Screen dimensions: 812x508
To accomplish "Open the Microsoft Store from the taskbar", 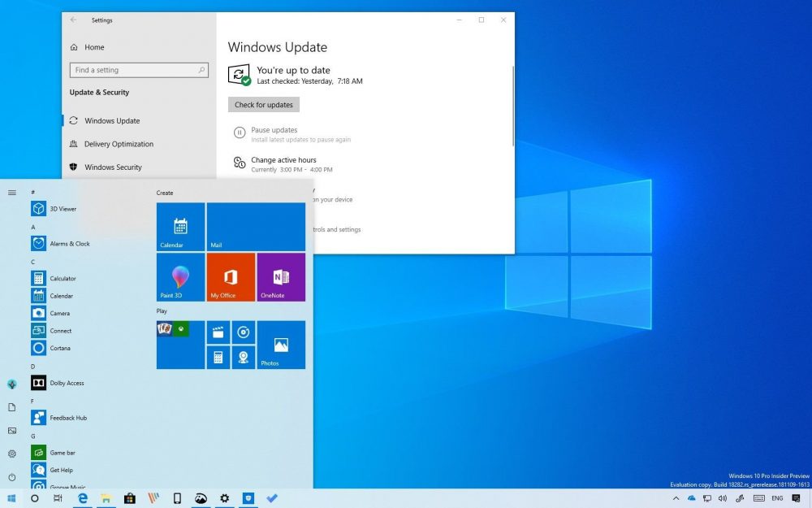I will pos(128,497).
